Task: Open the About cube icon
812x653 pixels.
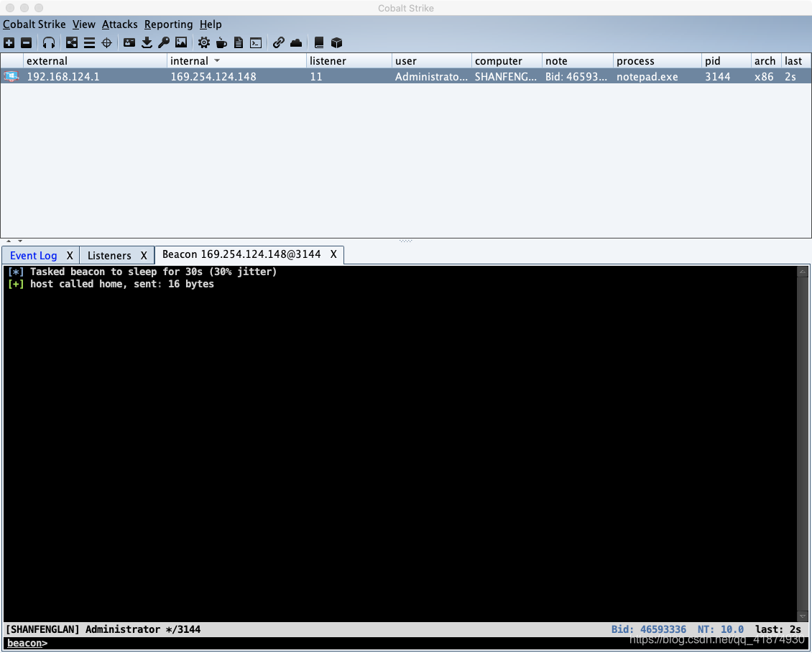Action: 336,43
